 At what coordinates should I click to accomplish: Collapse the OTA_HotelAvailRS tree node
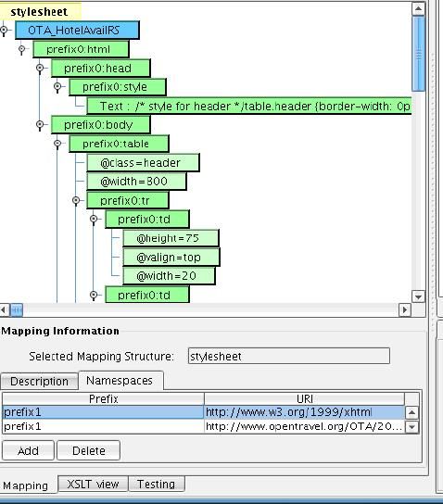4,31
